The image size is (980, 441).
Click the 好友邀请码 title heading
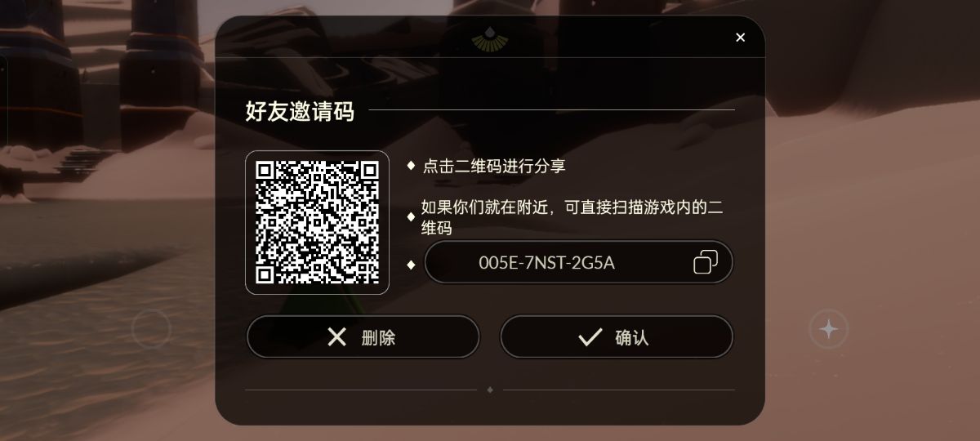(300, 111)
